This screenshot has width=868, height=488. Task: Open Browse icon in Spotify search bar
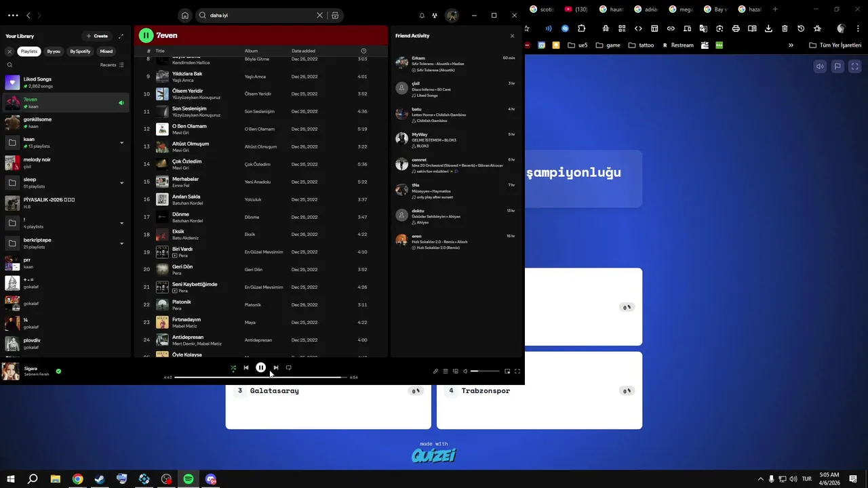[x=335, y=15]
